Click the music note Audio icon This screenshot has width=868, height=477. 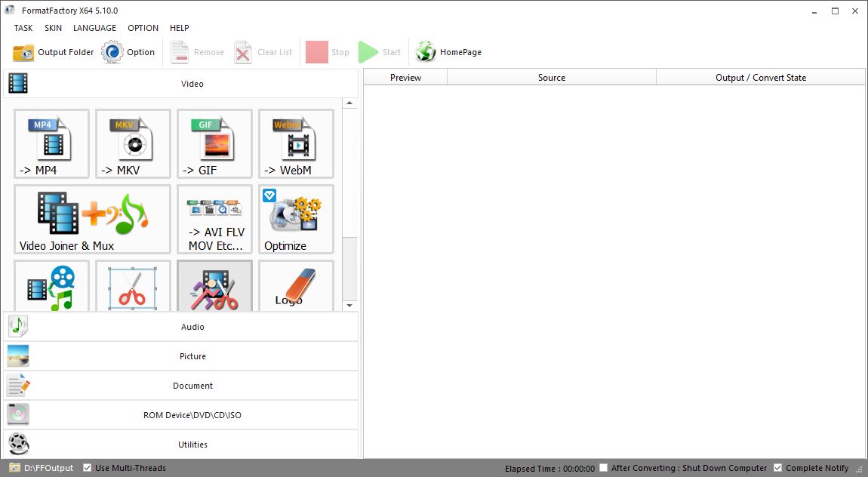tap(17, 327)
